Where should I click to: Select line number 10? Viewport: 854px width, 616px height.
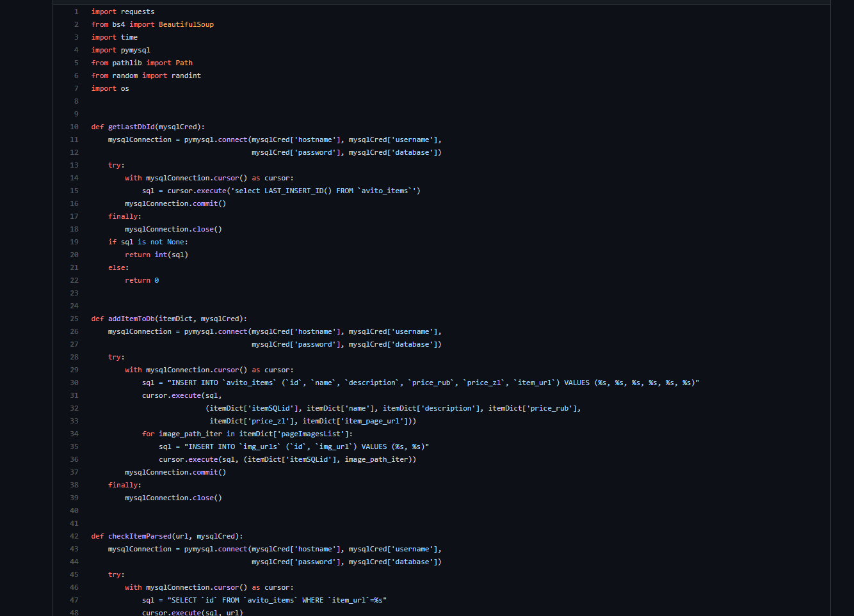(74, 127)
